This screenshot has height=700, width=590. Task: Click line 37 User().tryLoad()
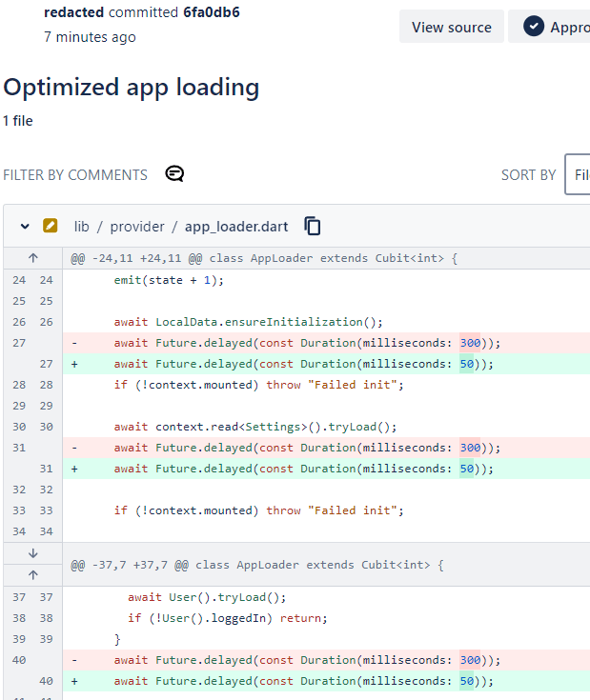tap(207, 597)
